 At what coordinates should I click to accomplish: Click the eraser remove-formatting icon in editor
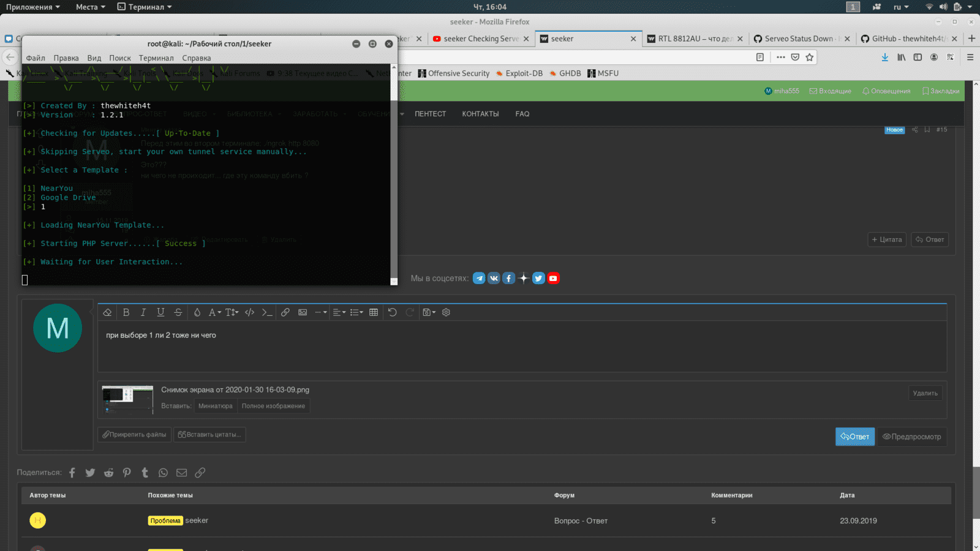(107, 312)
